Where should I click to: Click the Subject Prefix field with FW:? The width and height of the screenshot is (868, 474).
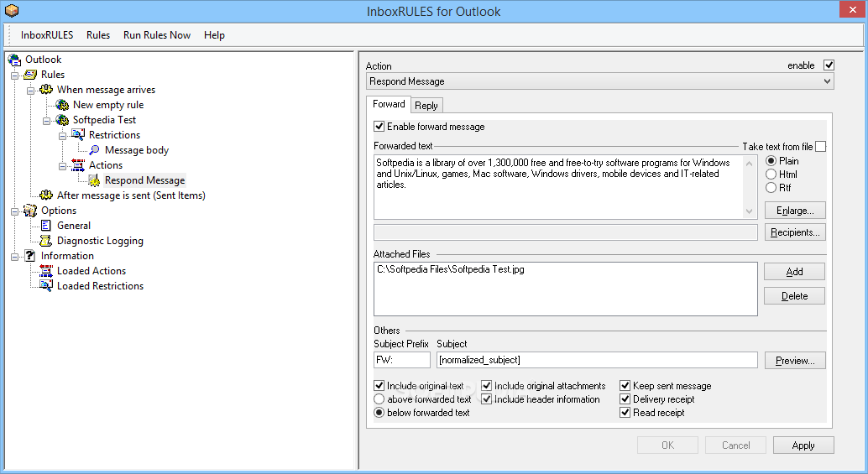(402, 360)
